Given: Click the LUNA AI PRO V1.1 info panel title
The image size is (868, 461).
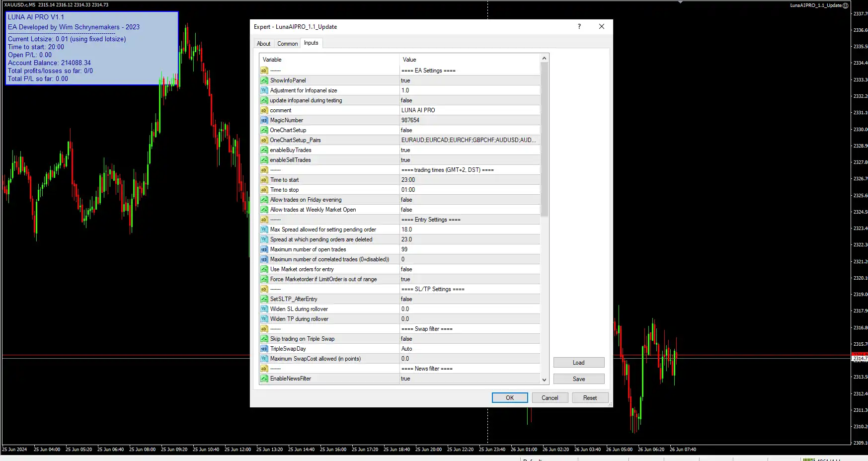Looking at the screenshot, I should click(x=36, y=17).
